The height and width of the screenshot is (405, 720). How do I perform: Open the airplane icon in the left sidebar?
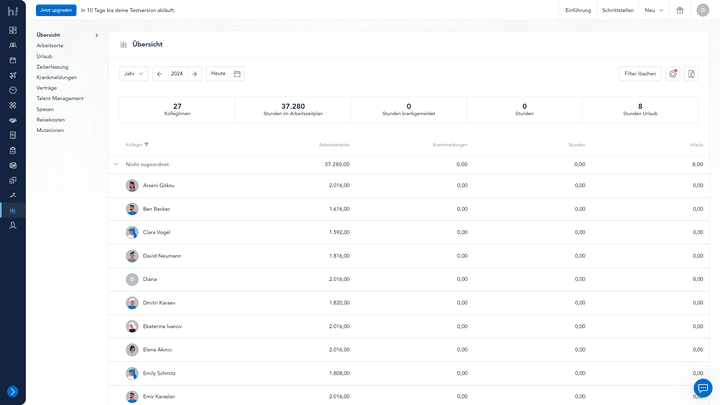[x=13, y=75]
